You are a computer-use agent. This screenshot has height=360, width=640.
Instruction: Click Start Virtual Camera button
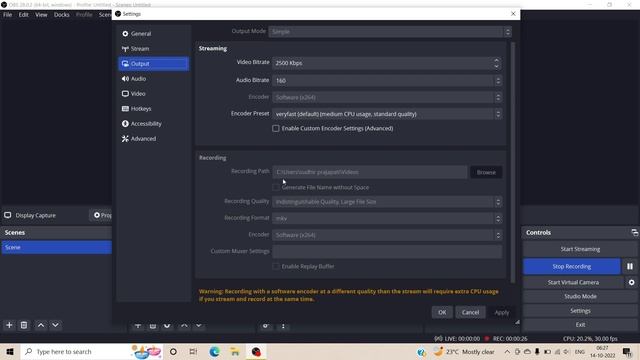tap(573, 282)
